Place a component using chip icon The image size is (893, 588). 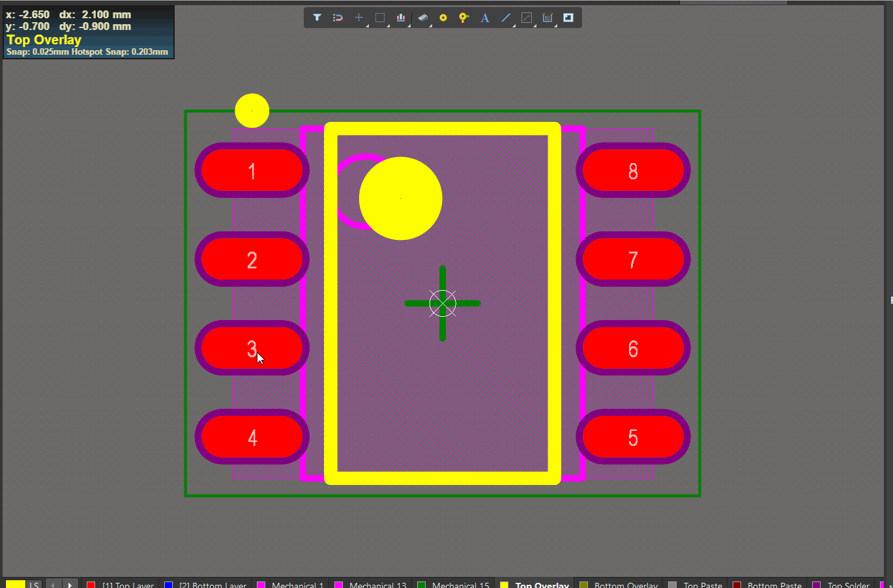[422, 18]
